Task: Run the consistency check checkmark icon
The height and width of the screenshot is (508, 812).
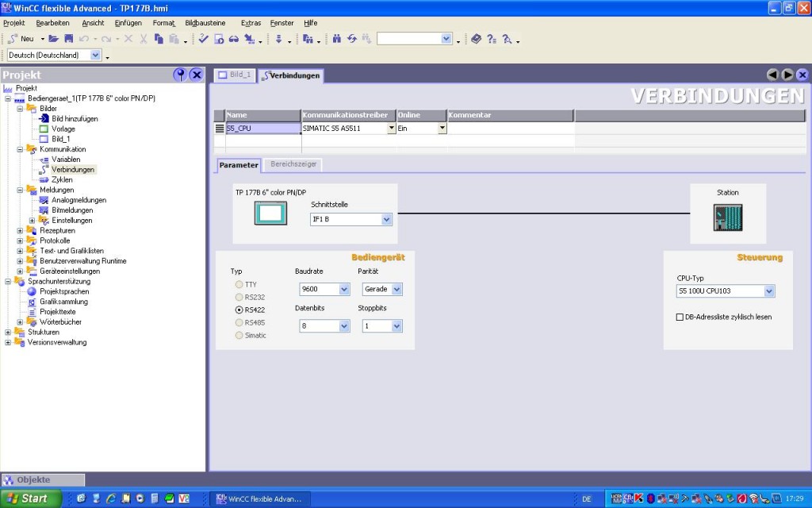Action: 204,38
